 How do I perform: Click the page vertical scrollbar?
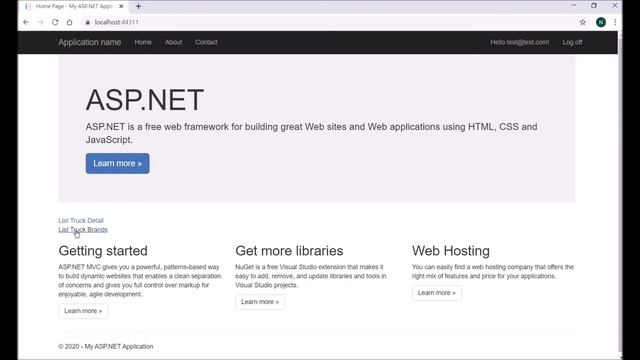click(620, 195)
